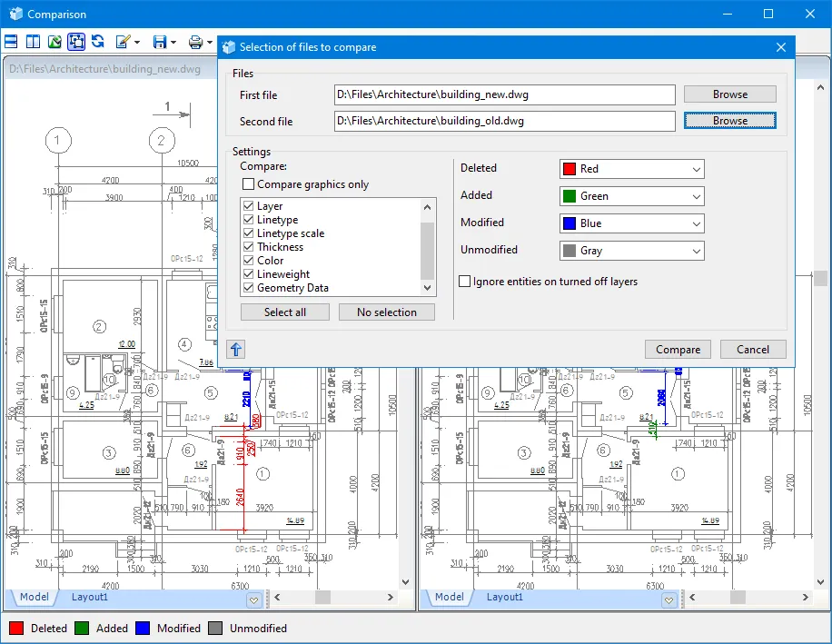Maximize the Comparison window
Image resolution: width=832 pixels, height=644 pixels.
point(768,14)
